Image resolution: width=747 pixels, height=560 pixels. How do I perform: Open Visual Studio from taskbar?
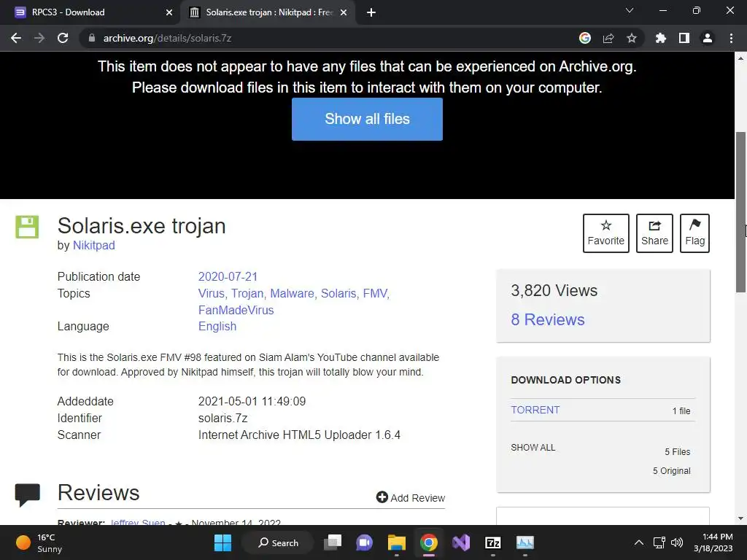(x=461, y=542)
